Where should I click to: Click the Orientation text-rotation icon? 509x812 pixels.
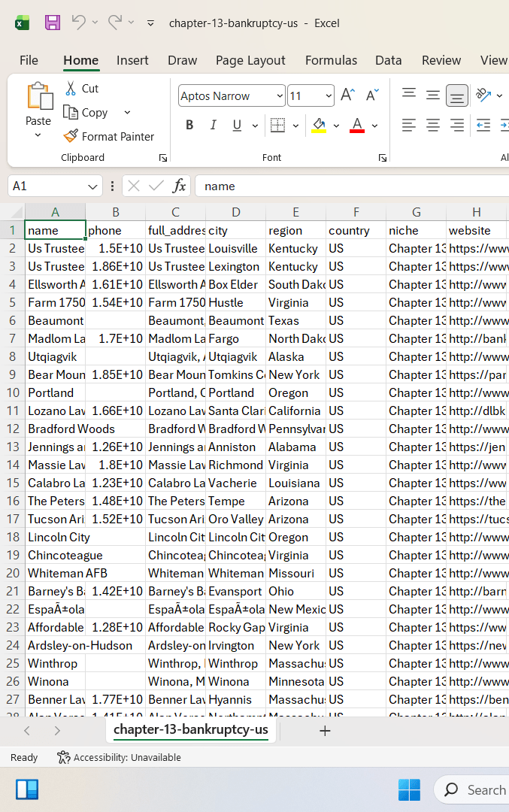(x=483, y=95)
